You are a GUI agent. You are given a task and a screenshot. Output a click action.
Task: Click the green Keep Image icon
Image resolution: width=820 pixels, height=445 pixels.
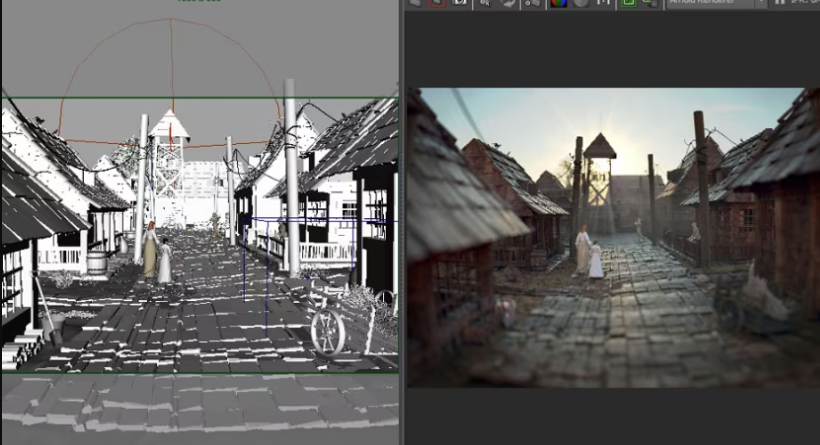coord(628,3)
